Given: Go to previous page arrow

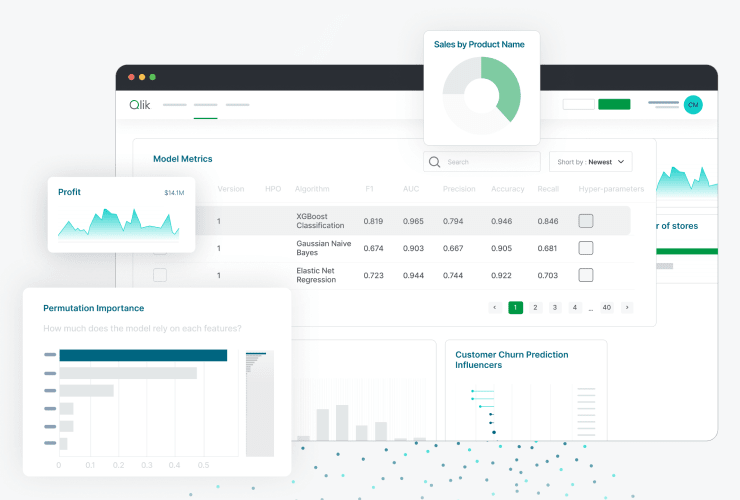Looking at the screenshot, I should pos(494,308).
